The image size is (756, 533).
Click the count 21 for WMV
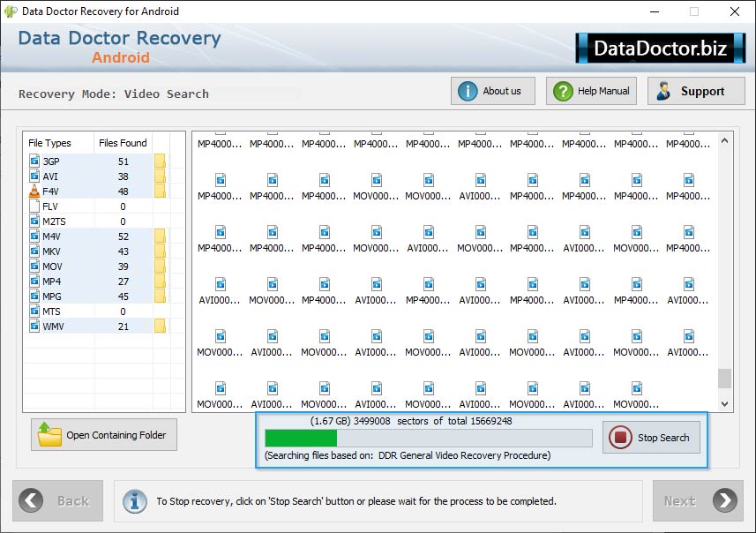pyautogui.click(x=124, y=327)
